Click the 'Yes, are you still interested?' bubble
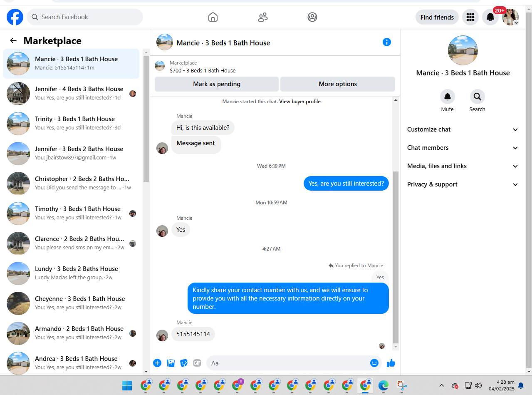The width and height of the screenshot is (532, 395). coord(346,184)
